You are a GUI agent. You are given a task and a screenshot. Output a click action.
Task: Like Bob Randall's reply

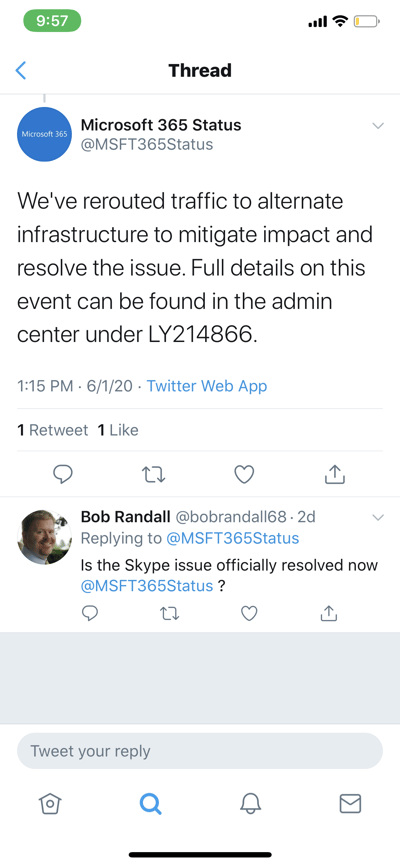(250, 613)
